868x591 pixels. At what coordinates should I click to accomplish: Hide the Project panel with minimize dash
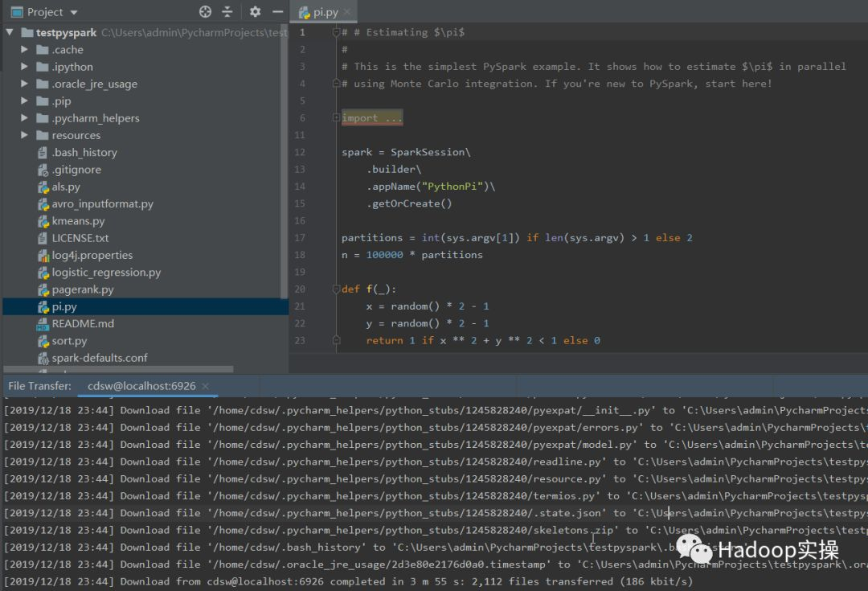(277, 12)
